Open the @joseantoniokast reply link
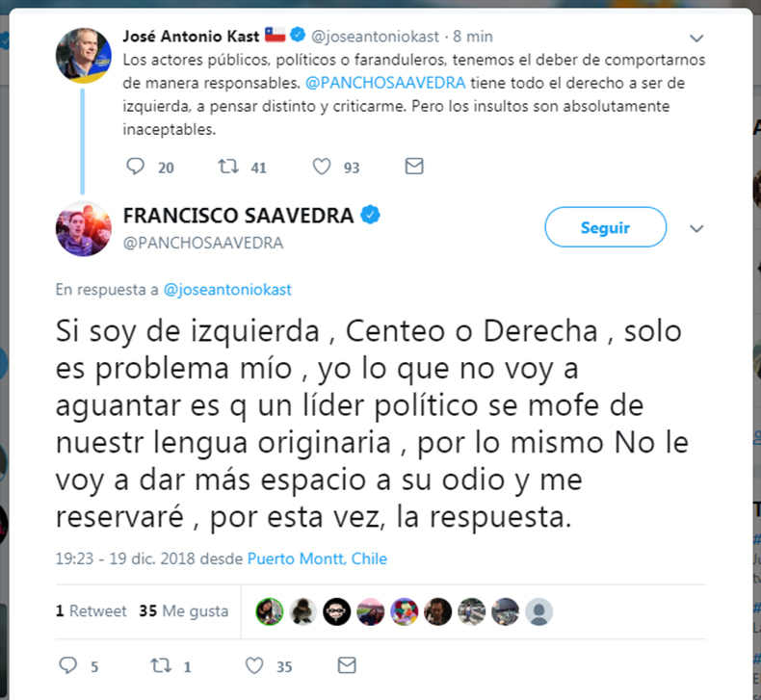Screen dimensions: 761x700 pyautogui.click(x=227, y=290)
